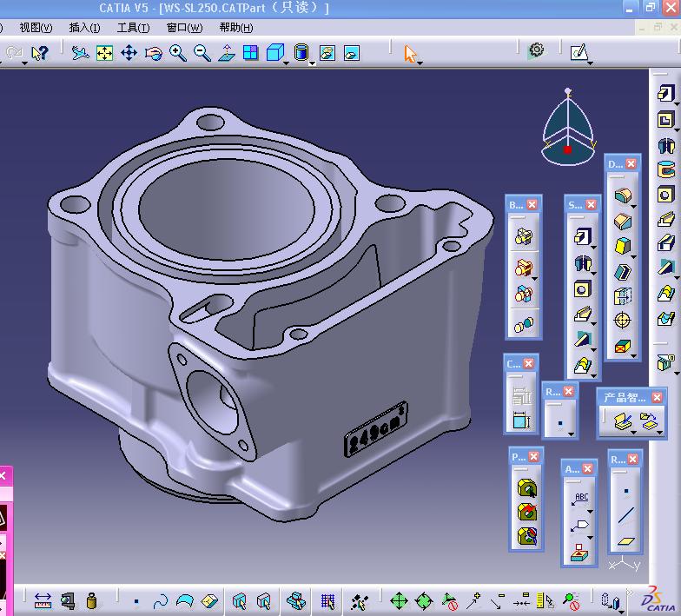Expand the point dropdown in small R... toolbar

(572, 433)
